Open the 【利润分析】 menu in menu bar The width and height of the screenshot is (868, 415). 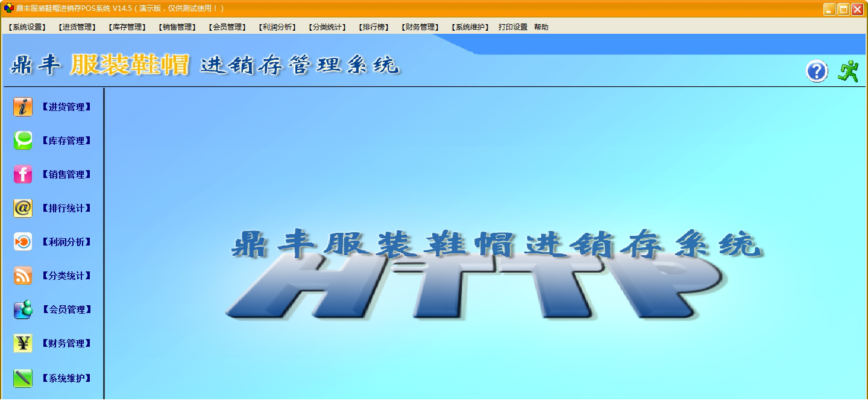(x=277, y=27)
